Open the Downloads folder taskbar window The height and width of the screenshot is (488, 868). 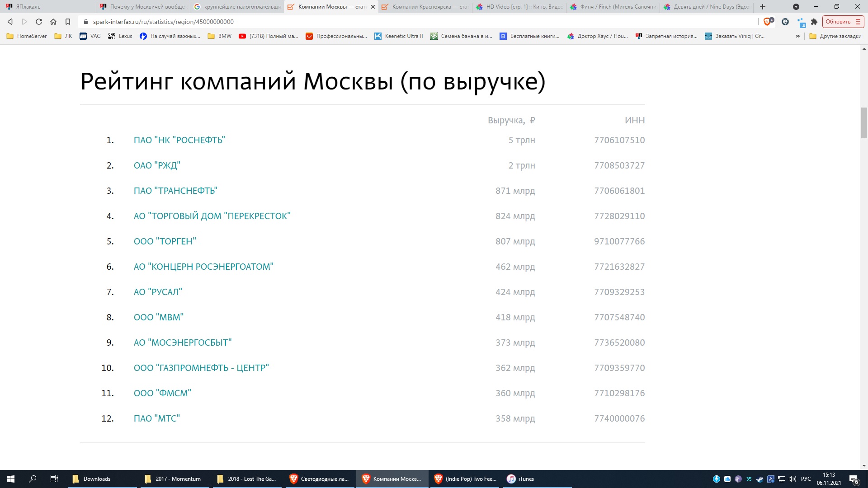click(103, 479)
